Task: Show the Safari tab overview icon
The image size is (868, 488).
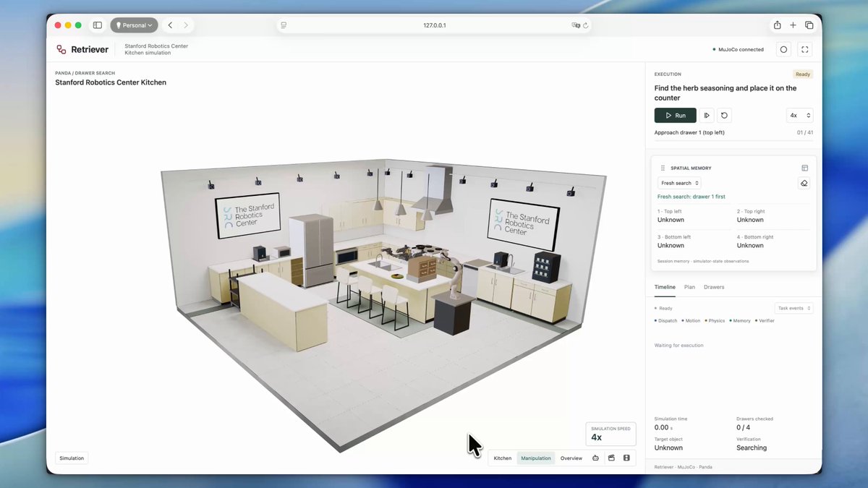Action: [809, 25]
